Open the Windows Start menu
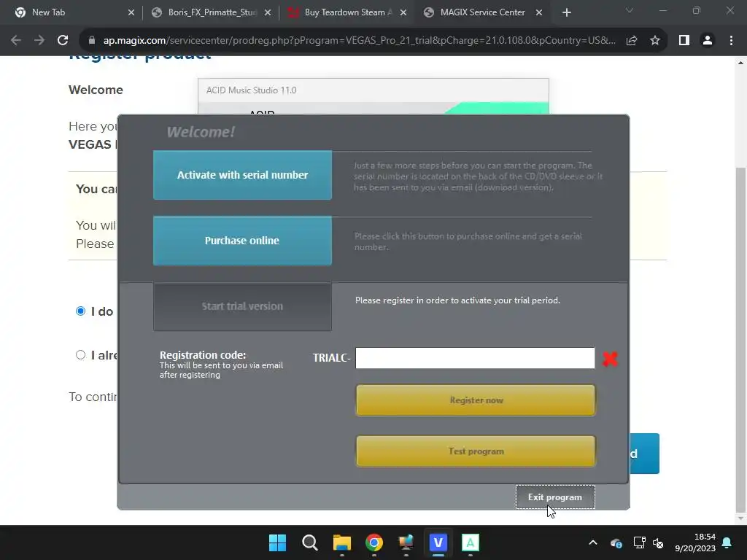 tap(277, 542)
